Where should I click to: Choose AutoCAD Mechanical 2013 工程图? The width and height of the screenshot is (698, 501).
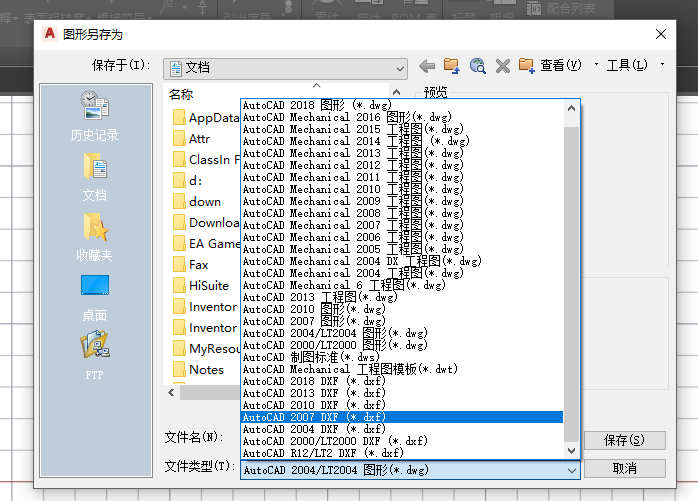click(402, 154)
